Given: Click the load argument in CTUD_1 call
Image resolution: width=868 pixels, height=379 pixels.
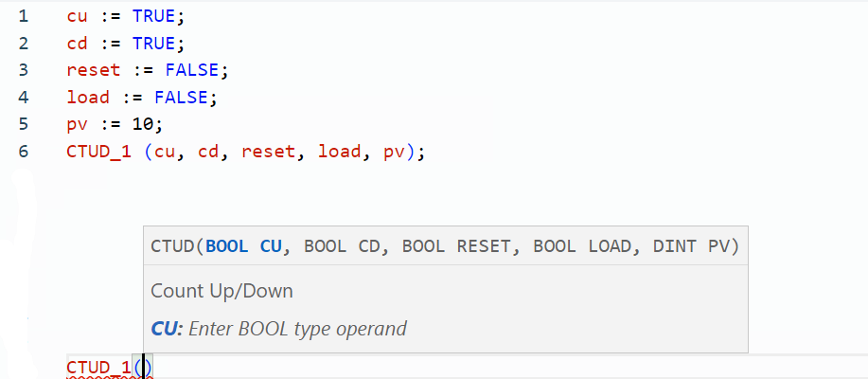Looking at the screenshot, I should pyautogui.click(x=339, y=152).
